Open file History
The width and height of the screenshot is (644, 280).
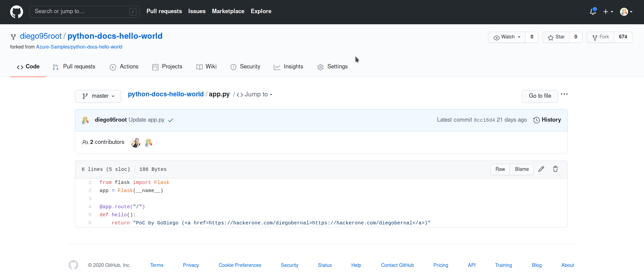point(547,120)
